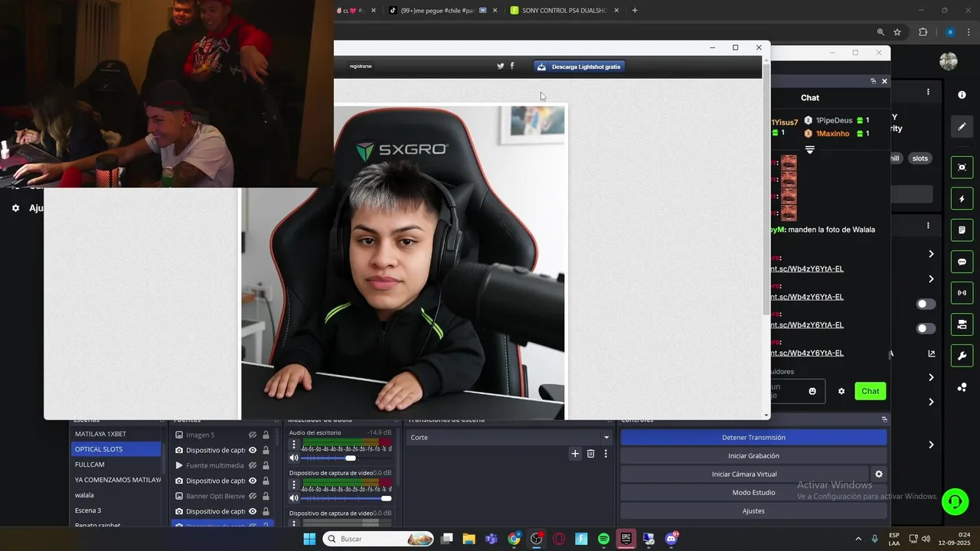The height and width of the screenshot is (551, 980).
Task: Click the Windows taskbar Buscar search box
Action: tap(378, 539)
